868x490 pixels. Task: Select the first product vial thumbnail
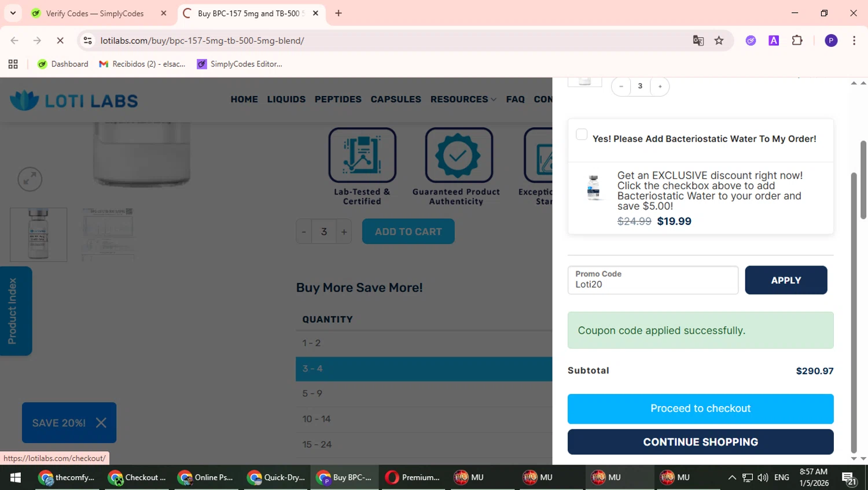click(38, 234)
